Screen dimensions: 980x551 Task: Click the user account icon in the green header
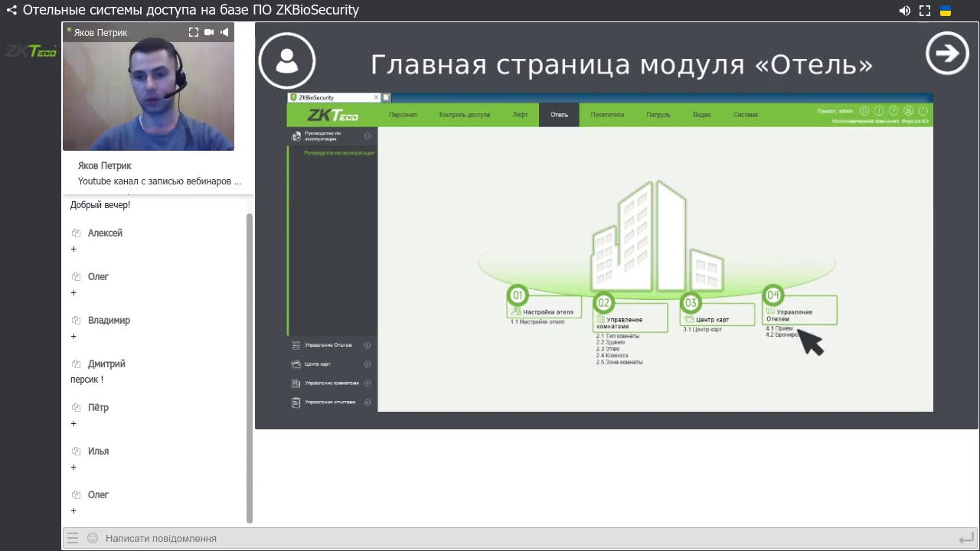point(908,111)
